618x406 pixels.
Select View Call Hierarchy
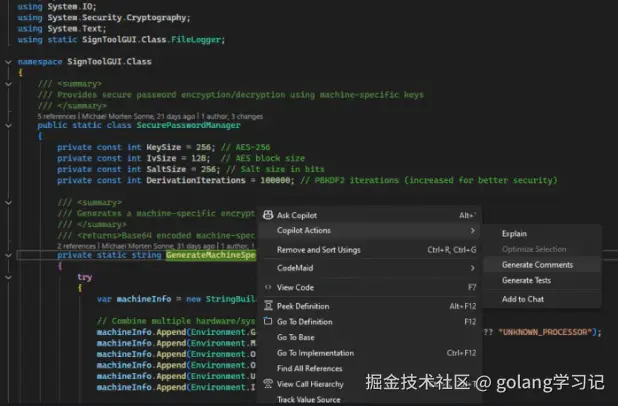[369, 384]
